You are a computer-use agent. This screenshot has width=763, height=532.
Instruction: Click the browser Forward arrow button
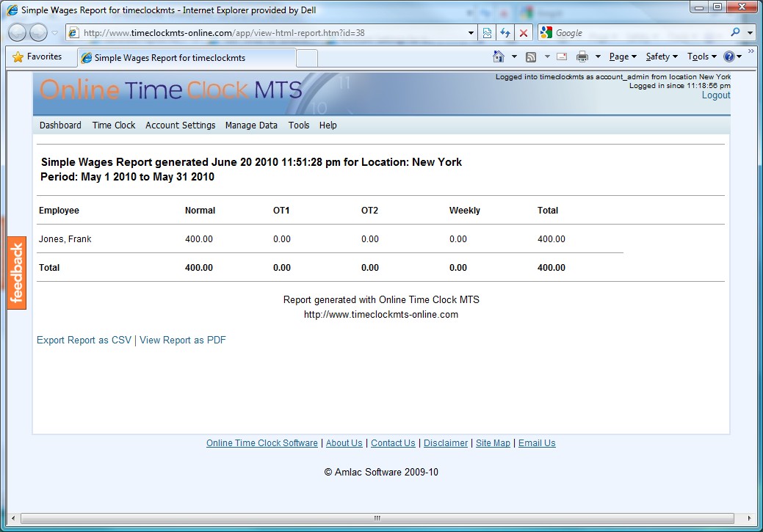pyautogui.click(x=38, y=33)
